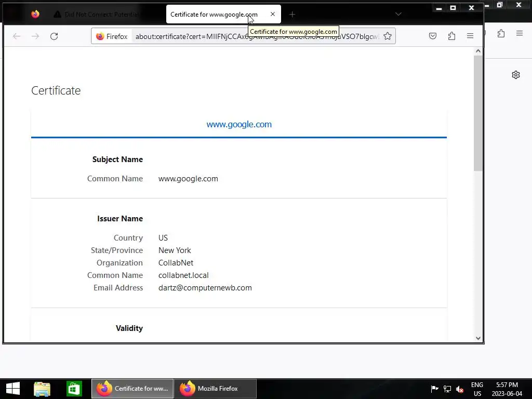Click the muted volume tray icon
The image size is (532, 399).
pos(460,389)
